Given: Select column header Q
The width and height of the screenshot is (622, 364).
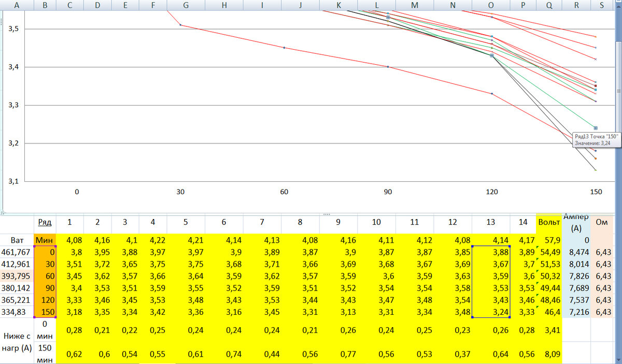Looking at the screenshot, I should pyautogui.click(x=549, y=5).
